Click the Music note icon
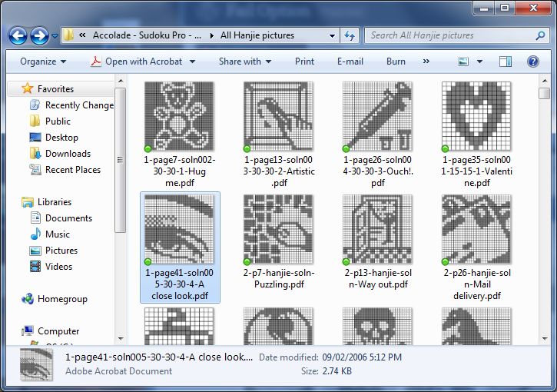The width and height of the screenshot is (557, 392). 35,234
